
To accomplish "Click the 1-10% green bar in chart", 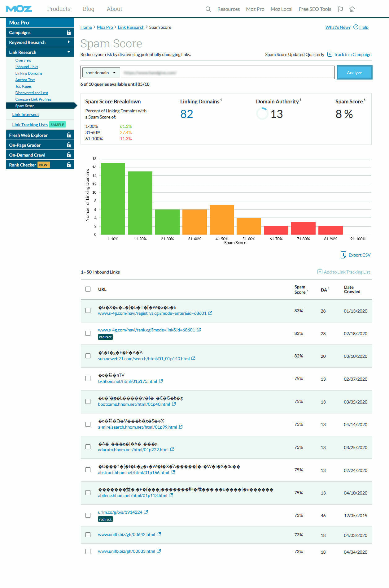I will point(113,199).
